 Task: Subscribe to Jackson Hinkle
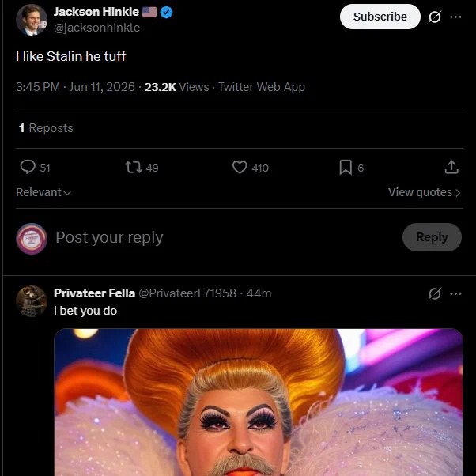click(380, 17)
